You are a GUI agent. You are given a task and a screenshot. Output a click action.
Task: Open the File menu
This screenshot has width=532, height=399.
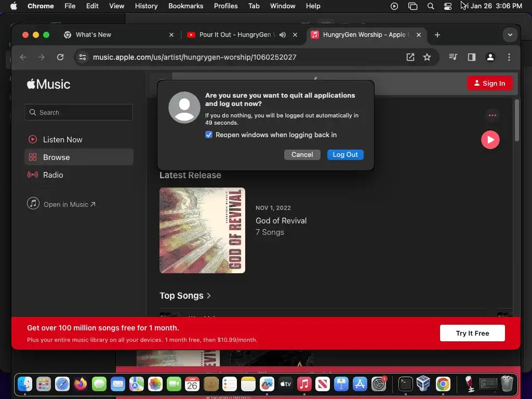pos(70,6)
